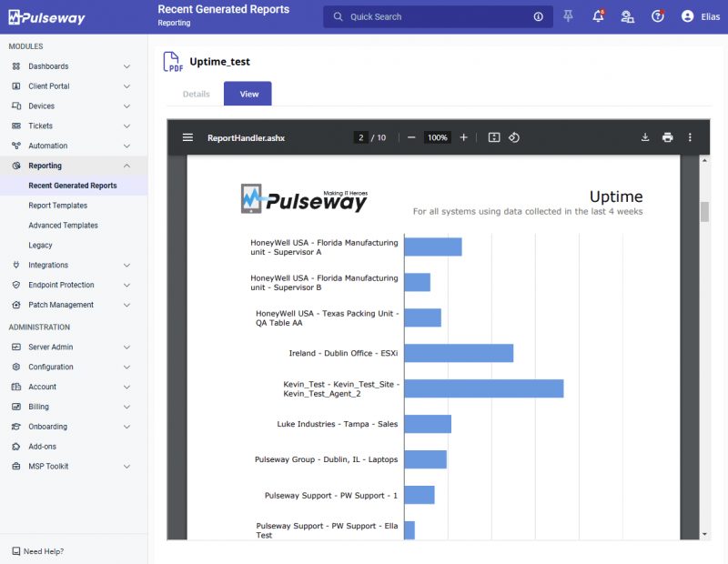Click the Add-ons puzzle icon
This screenshot has width=728, height=564.
click(x=16, y=447)
